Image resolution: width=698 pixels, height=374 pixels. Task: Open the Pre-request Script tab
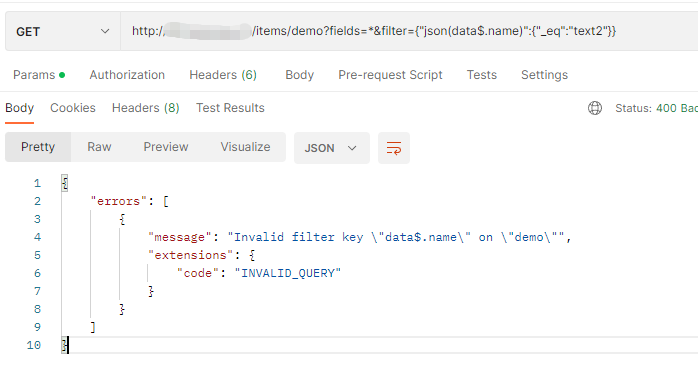click(390, 75)
